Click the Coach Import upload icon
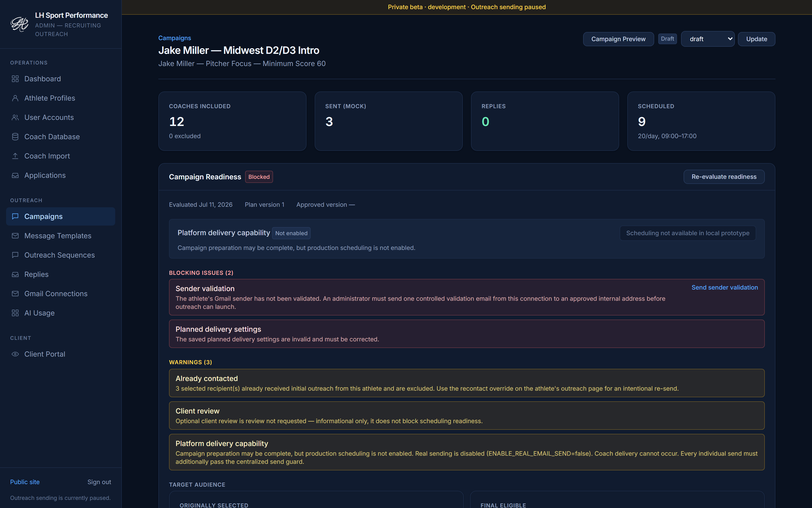Image resolution: width=812 pixels, height=508 pixels. click(15, 156)
